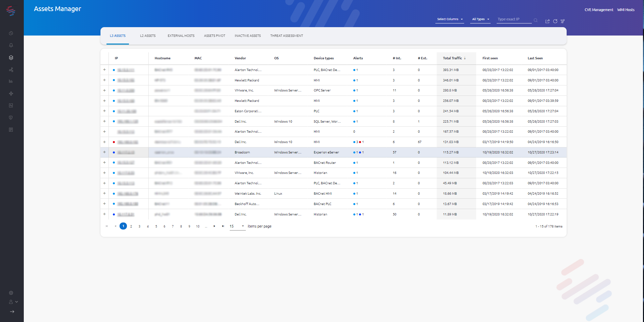Screen dimensions: 644x322
Task: Click in the Type exact IP field
Action: coord(514,19)
